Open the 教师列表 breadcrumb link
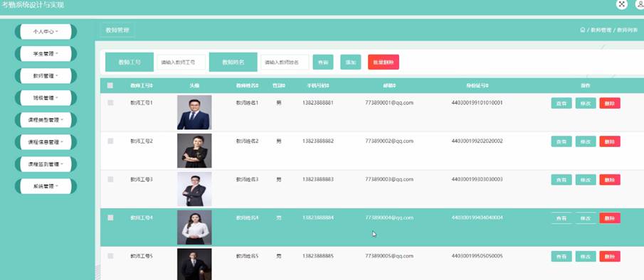644x280 pixels. [x=627, y=31]
